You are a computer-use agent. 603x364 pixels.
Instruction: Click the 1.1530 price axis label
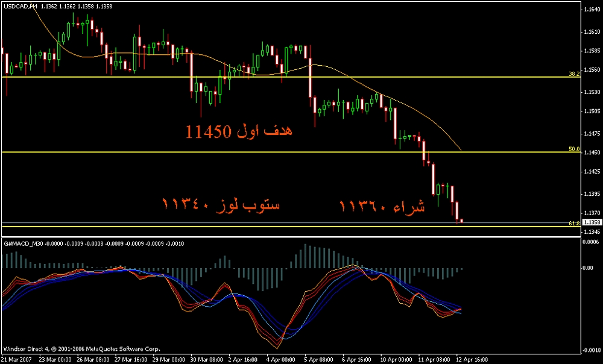(x=592, y=92)
